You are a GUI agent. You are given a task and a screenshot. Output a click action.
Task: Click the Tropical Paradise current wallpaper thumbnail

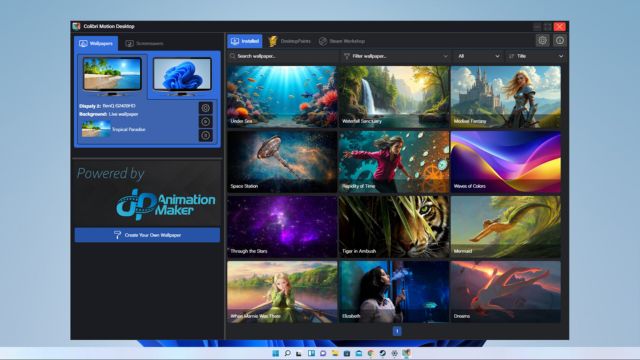pyautogui.click(x=96, y=129)
